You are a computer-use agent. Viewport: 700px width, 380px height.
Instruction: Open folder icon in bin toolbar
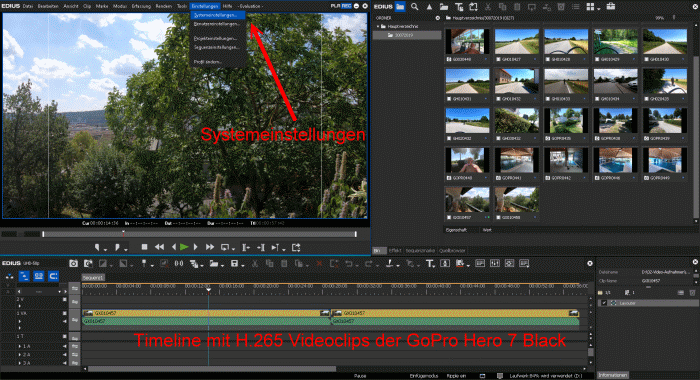(400, 7)
